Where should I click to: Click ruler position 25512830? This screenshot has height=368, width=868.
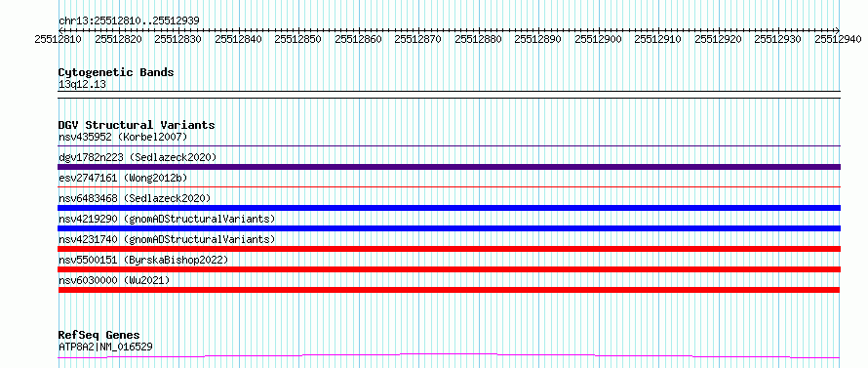178,39
